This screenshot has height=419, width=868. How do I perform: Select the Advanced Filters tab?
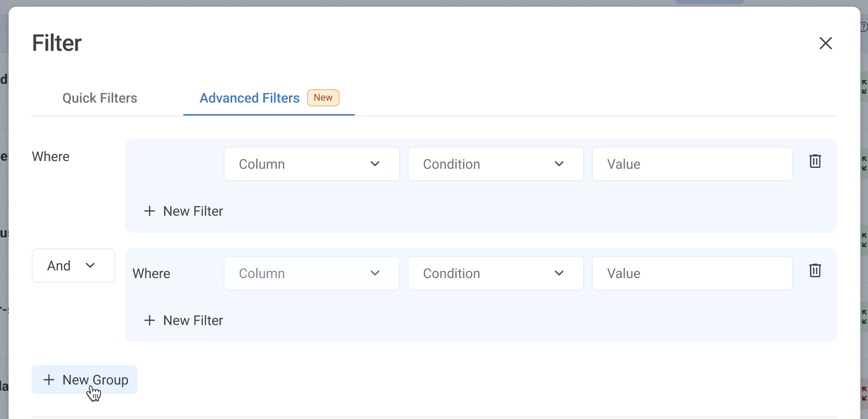pyautogui.click(x=249, y=98)
